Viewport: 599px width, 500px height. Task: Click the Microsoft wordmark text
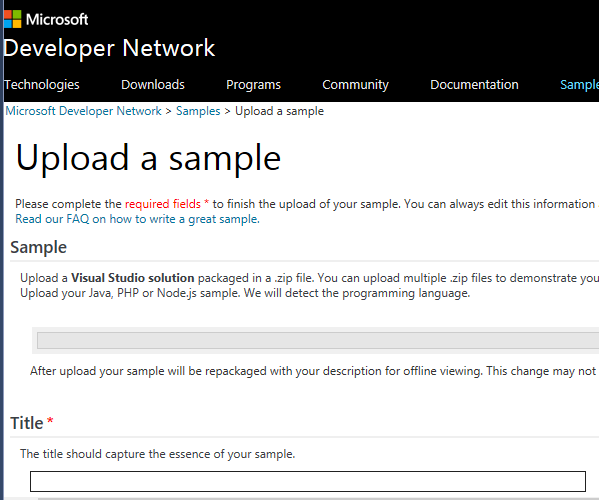click(57, 19)
